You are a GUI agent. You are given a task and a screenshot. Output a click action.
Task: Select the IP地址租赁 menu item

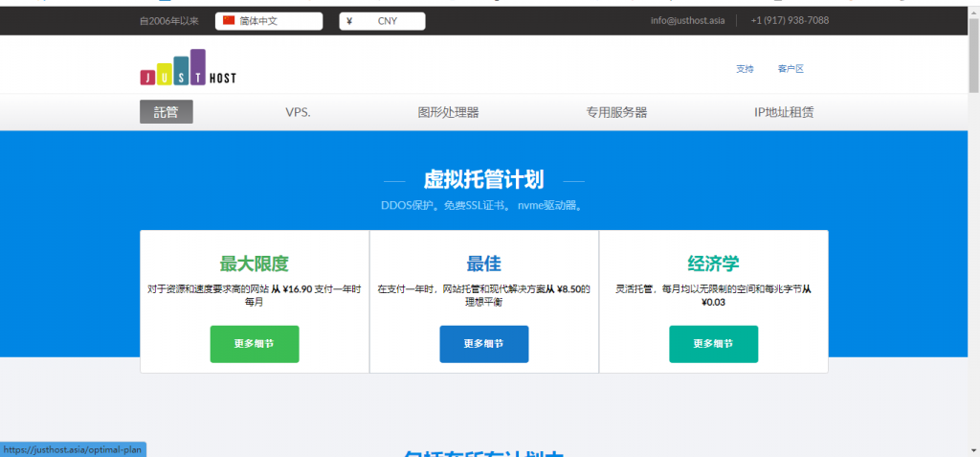pos(784,112)
